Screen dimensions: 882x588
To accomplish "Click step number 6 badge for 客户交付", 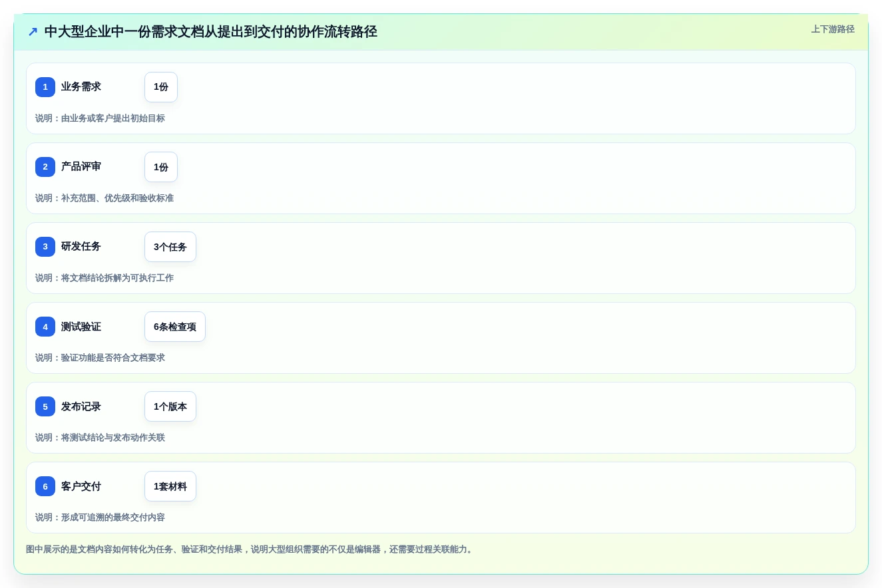I will pos(45,486).
